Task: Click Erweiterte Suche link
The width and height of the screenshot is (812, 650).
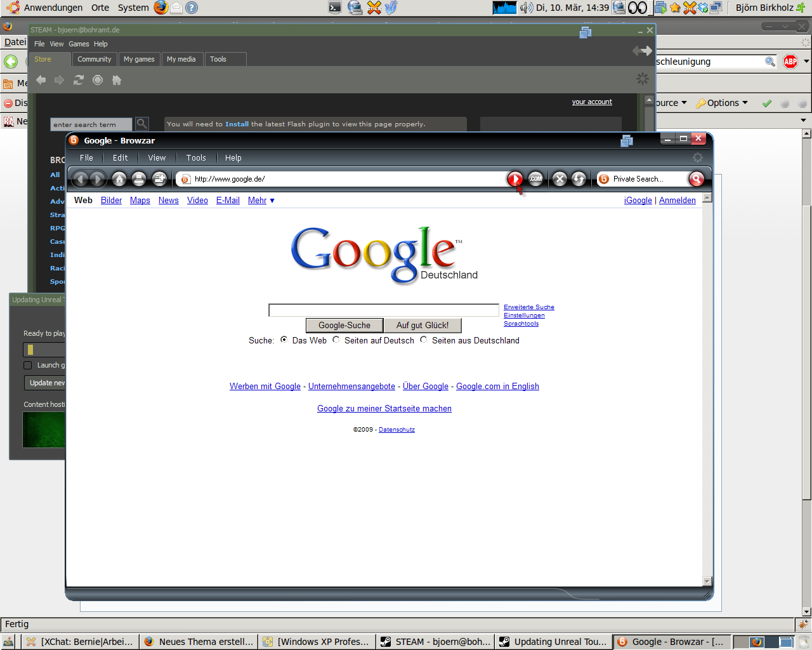Action: (x=529, y=307)
